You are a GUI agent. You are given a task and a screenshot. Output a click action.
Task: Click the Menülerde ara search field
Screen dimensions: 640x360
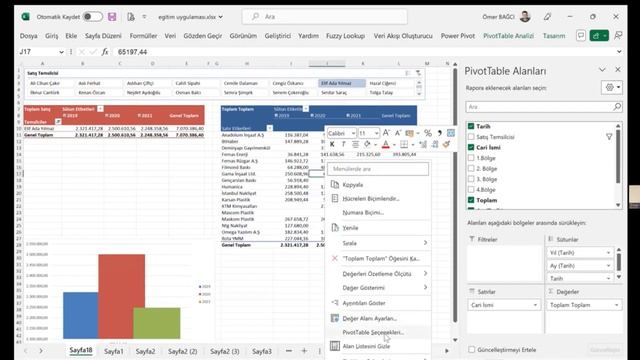(x=378, y=169)
